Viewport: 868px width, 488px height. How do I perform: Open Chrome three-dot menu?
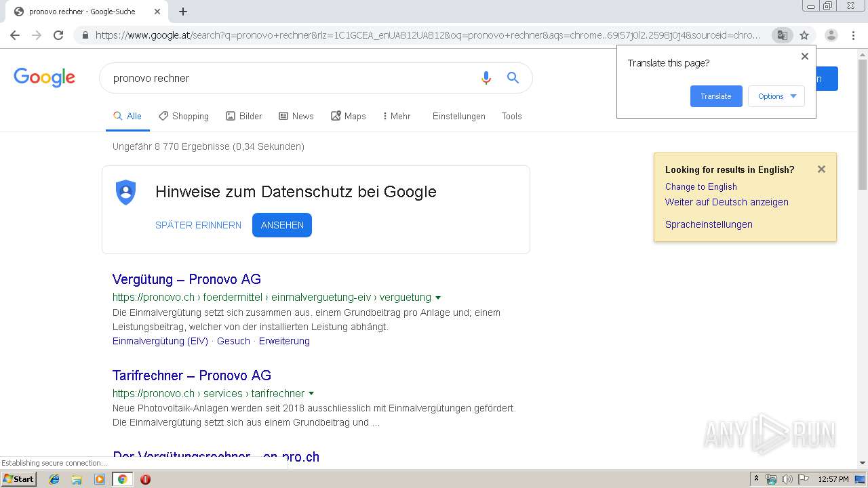coord(853,35)
